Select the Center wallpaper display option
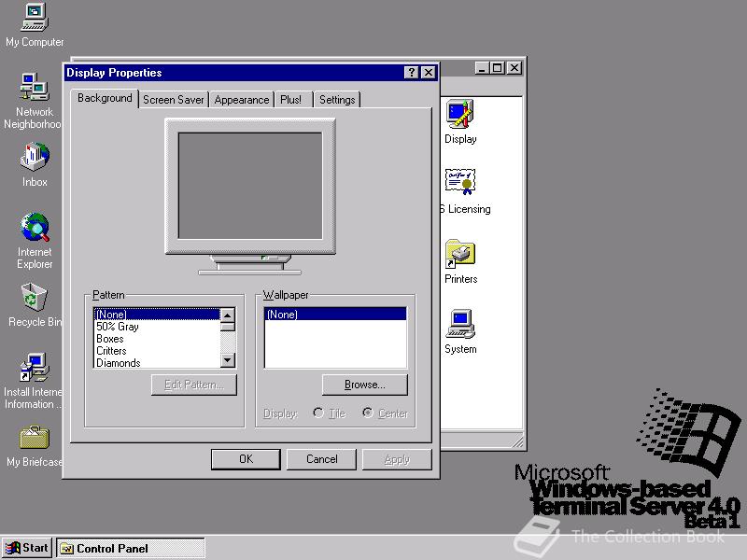The width and height of the screenshot is (747, 560). pos(369,413)
